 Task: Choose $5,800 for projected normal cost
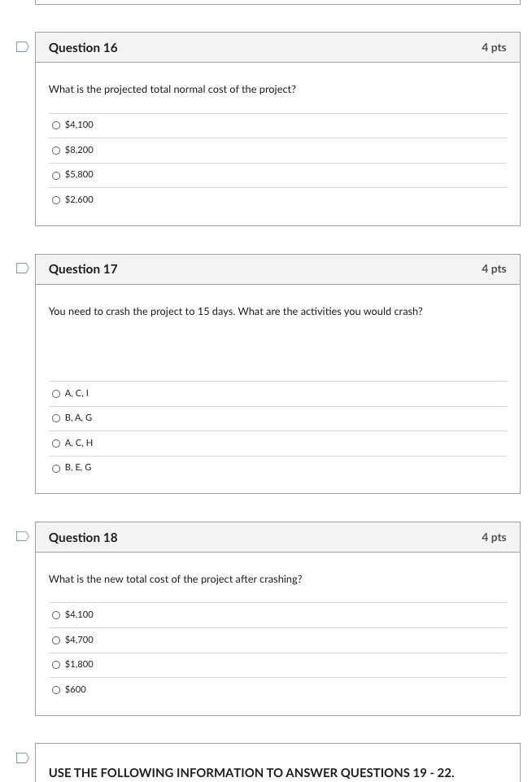[x=56, y=175]
